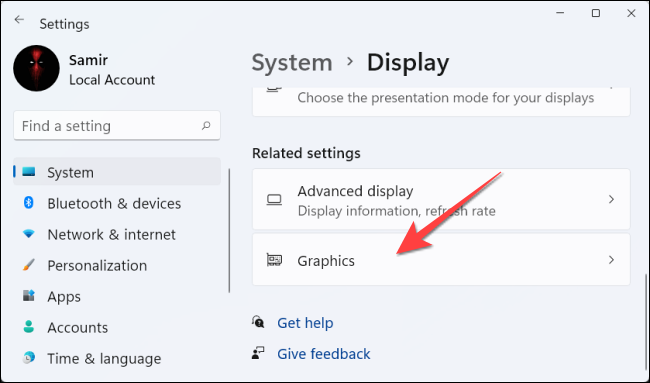Click the Related settings heading

[306, 153]
